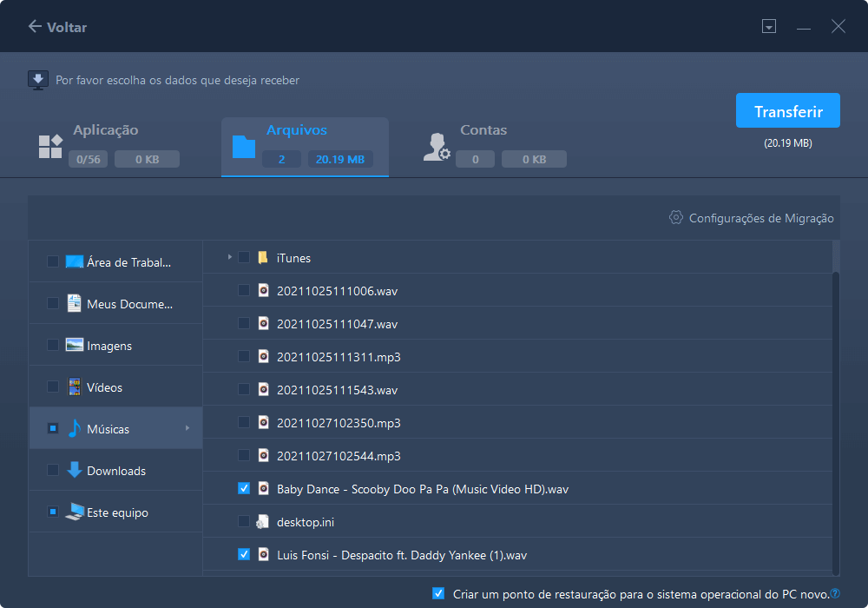This screenshot has height=608, width=868.
Task: Expand the iTunes folder arrow
Action: (x=229, y=257)
